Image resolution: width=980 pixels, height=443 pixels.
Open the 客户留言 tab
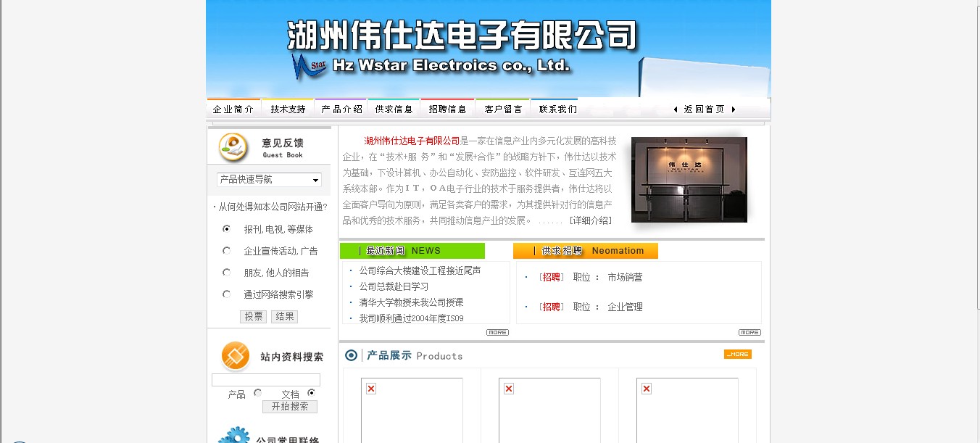[x=503, y=109]
